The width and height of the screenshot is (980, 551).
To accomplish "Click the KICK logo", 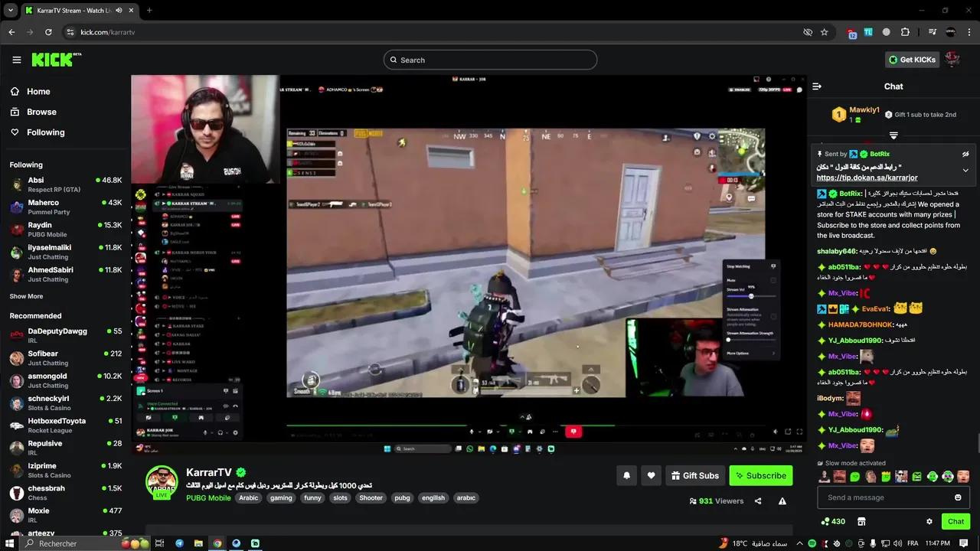I will (57, 60).
